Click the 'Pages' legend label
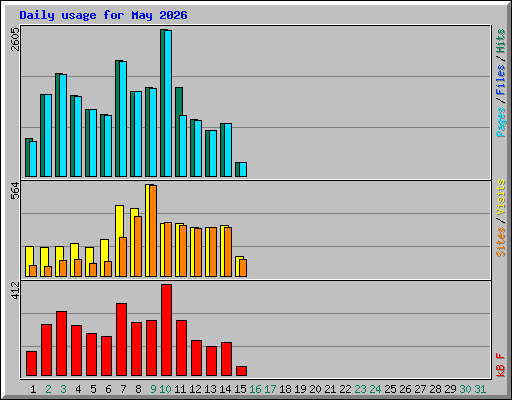This screenshot has width=512, height=400. coord(501,122)
